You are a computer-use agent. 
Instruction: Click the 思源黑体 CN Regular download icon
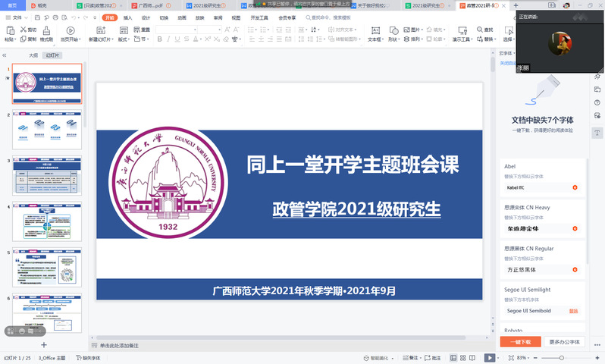[575, 269]
